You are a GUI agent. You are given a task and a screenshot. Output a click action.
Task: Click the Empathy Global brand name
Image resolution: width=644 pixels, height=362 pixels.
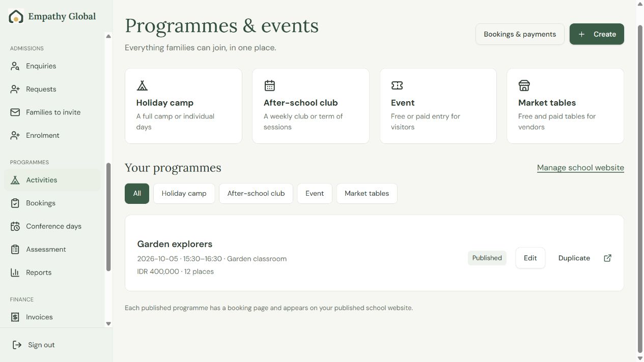click(62, 16)
